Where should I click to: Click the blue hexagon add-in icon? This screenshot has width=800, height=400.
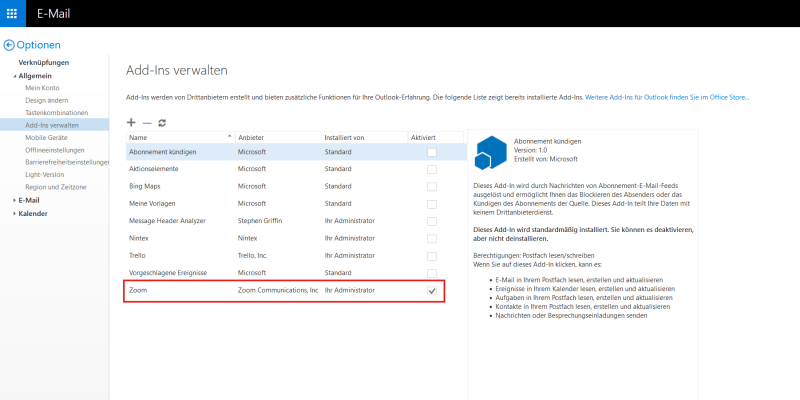[x=489, y=153]
